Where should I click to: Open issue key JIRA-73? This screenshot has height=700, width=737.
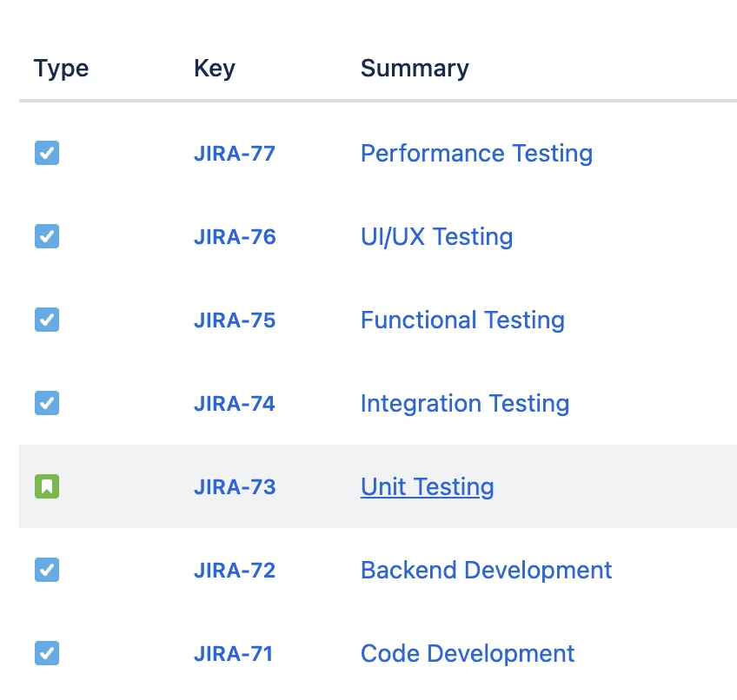point(234,487)
